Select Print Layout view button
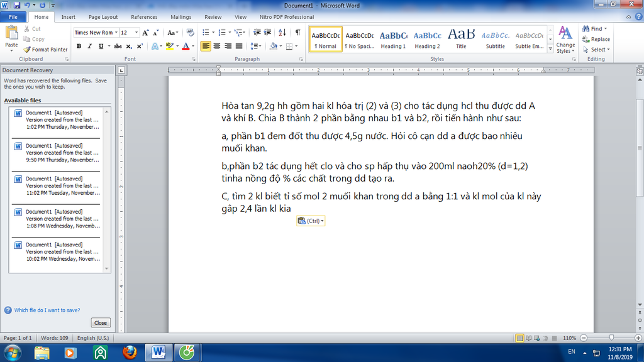Screen dimensions: 644x362 tap(520, 338)
